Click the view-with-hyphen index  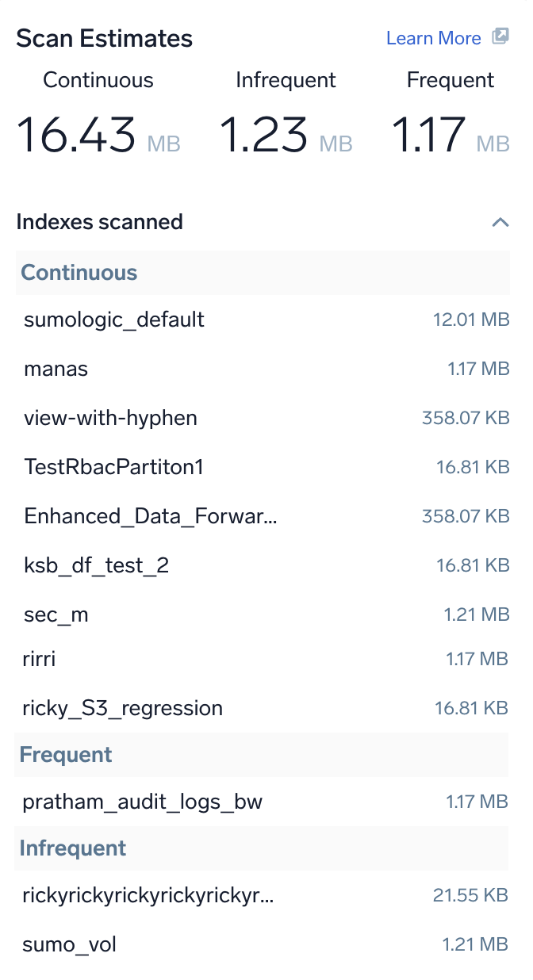[x=110, y=418]
